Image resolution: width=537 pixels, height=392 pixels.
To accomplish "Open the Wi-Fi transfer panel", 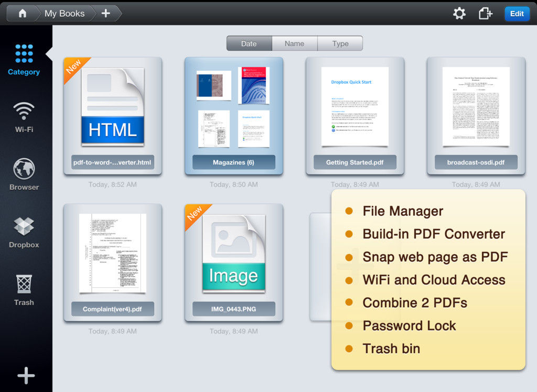I will click(x=24, y=117).
